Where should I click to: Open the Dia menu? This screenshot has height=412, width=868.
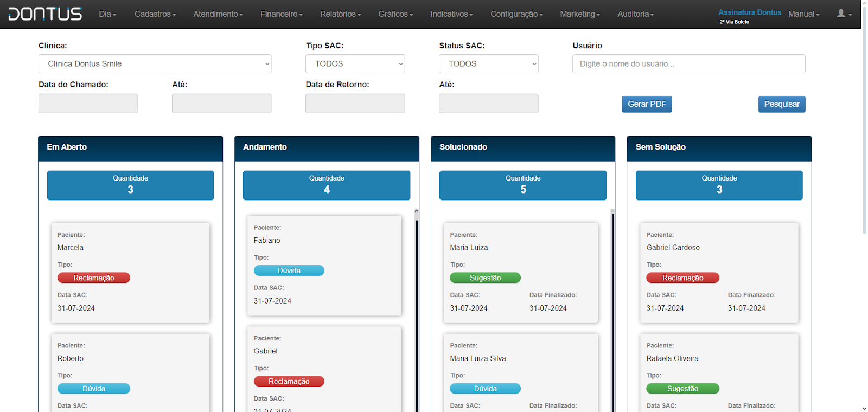(107, 14)
